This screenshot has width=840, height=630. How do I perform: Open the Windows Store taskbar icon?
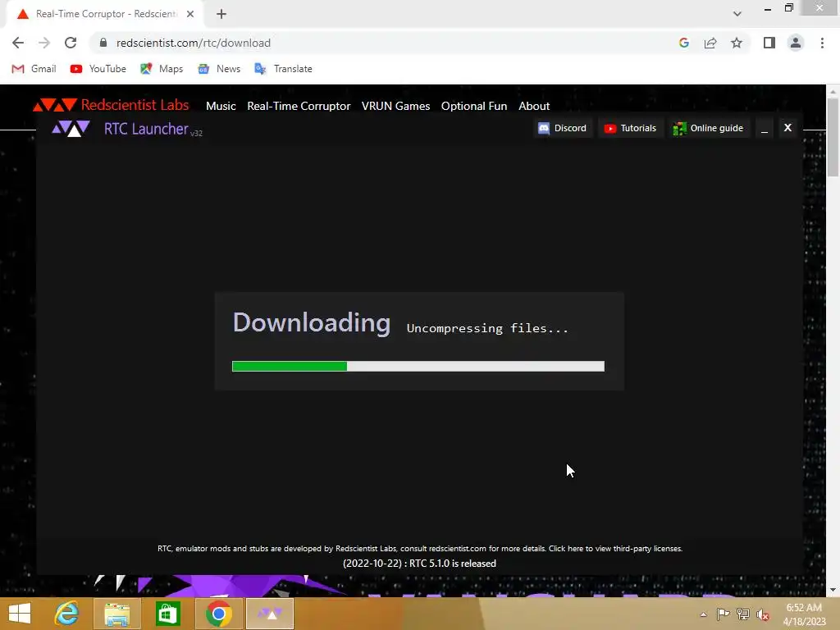(167, 614)
